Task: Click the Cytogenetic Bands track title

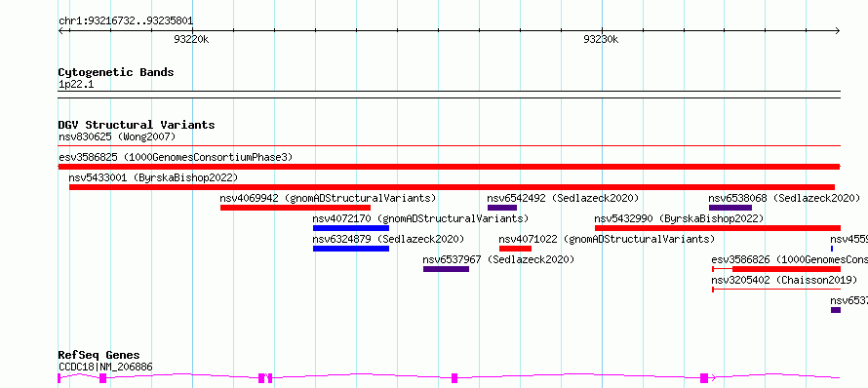Action: pyautogui.click(x=116, y=72)
